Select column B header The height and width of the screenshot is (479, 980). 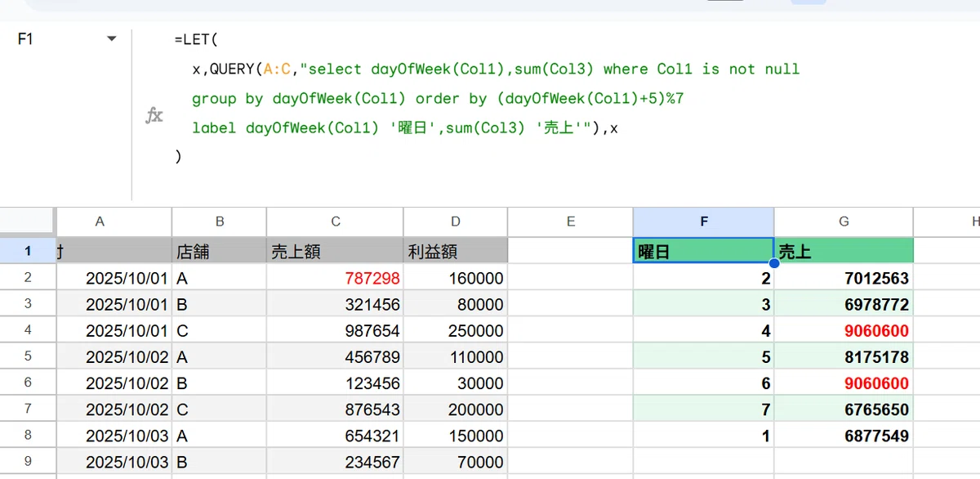(x=220, y=222)
